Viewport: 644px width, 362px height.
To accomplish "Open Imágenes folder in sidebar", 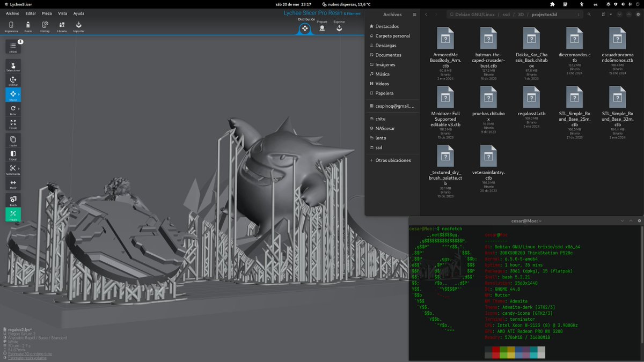I will point(391,64).
